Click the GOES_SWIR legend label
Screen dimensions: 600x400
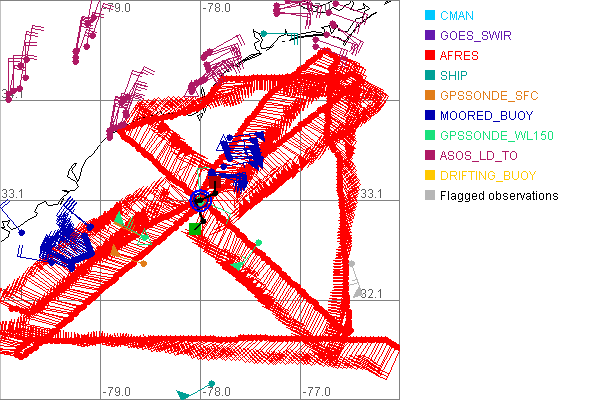coord(478,36)
